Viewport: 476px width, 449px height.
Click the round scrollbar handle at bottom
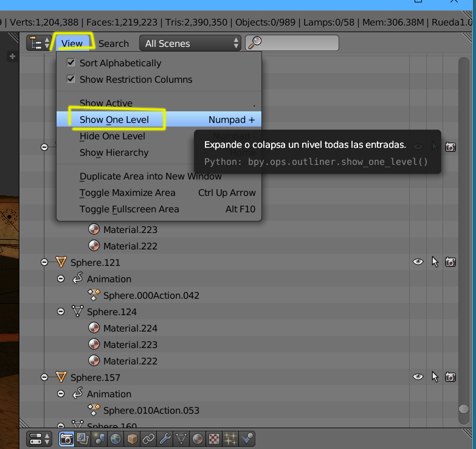click(464, 409)
